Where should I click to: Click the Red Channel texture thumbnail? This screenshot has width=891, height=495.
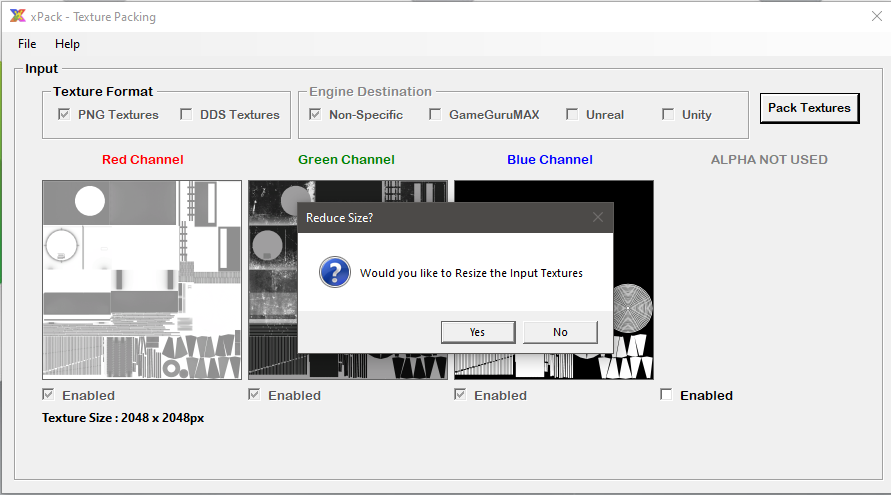coord(142,280)
